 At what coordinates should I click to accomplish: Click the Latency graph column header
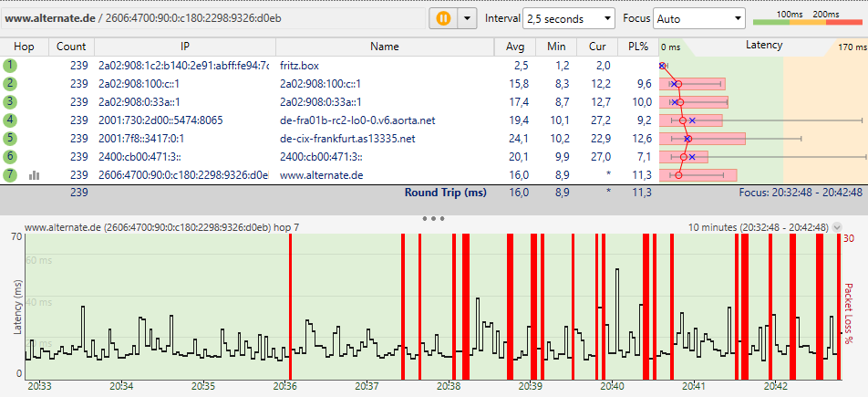click(763, 46)
